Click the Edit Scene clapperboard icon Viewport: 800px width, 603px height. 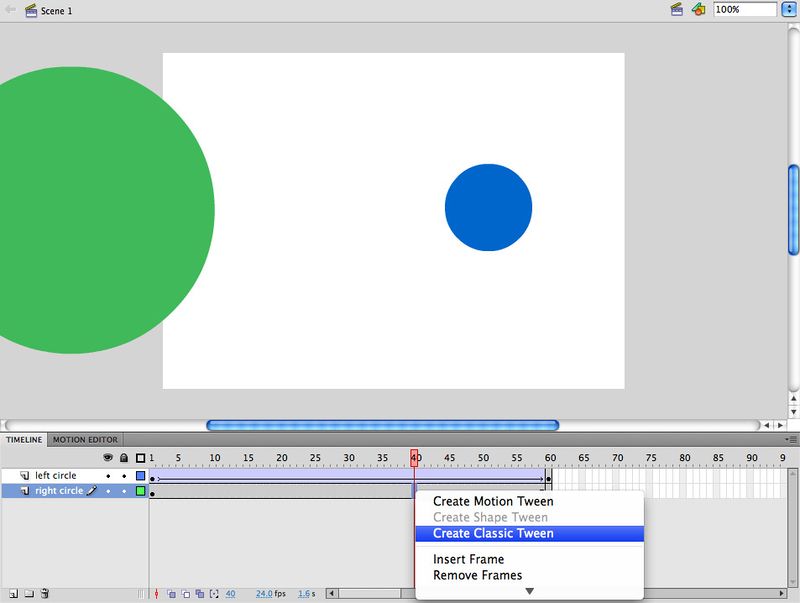[x=677, y=9]
